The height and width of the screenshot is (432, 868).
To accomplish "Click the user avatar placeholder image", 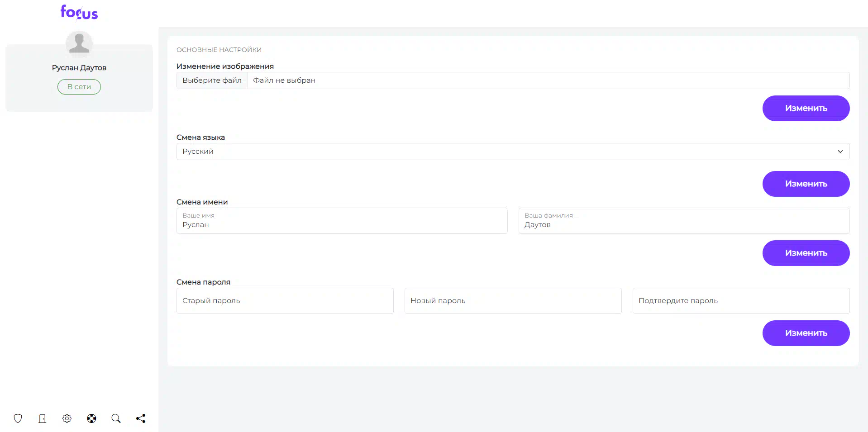I will pos(79,44).
